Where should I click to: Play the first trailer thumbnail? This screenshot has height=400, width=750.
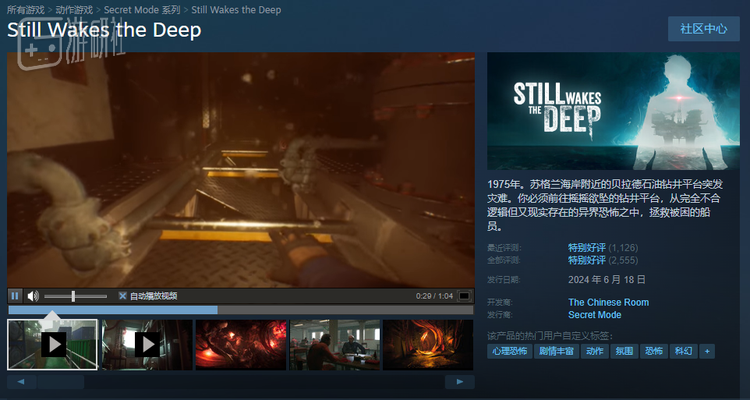click(x=53, y=344)
